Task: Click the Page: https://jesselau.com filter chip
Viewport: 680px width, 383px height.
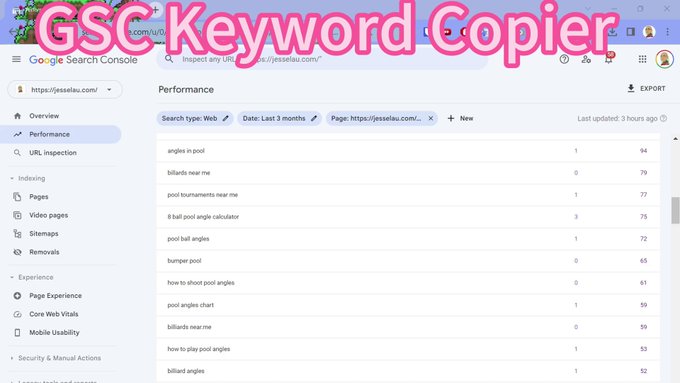Action: 382,118
